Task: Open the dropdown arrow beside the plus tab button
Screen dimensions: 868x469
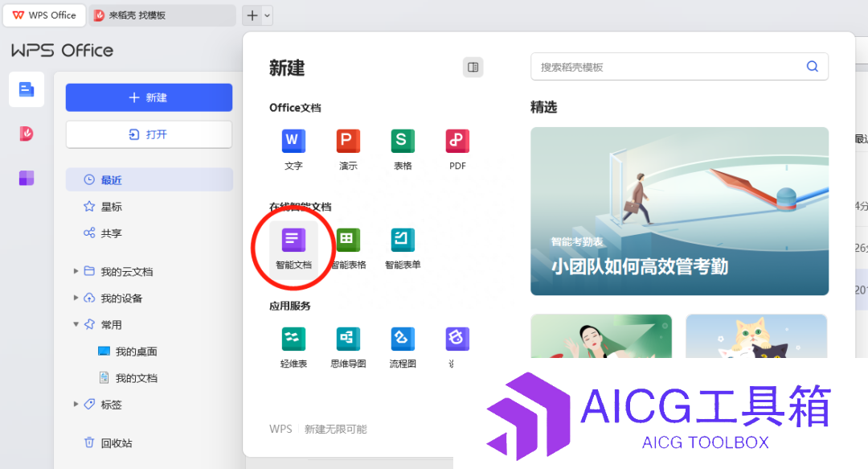Action: (267, 15)
